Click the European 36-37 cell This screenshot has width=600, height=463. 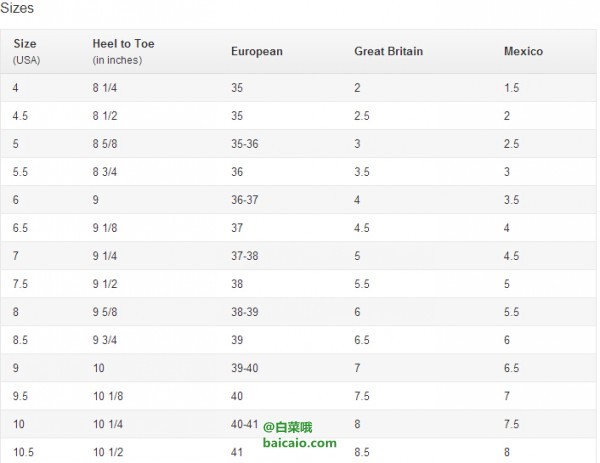tap(245, 200)
